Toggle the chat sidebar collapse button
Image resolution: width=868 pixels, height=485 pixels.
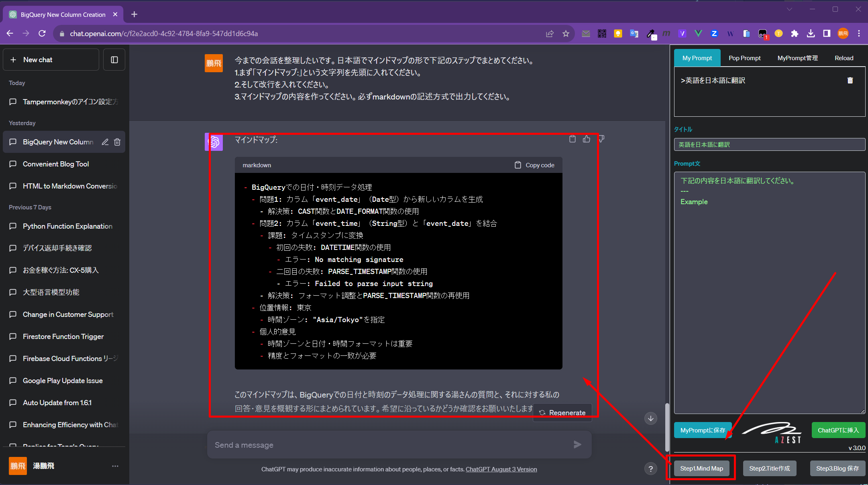114,60
